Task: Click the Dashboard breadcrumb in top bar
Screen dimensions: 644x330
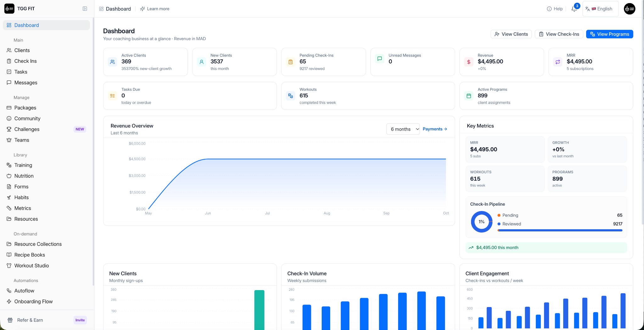Action: (115, 9)
